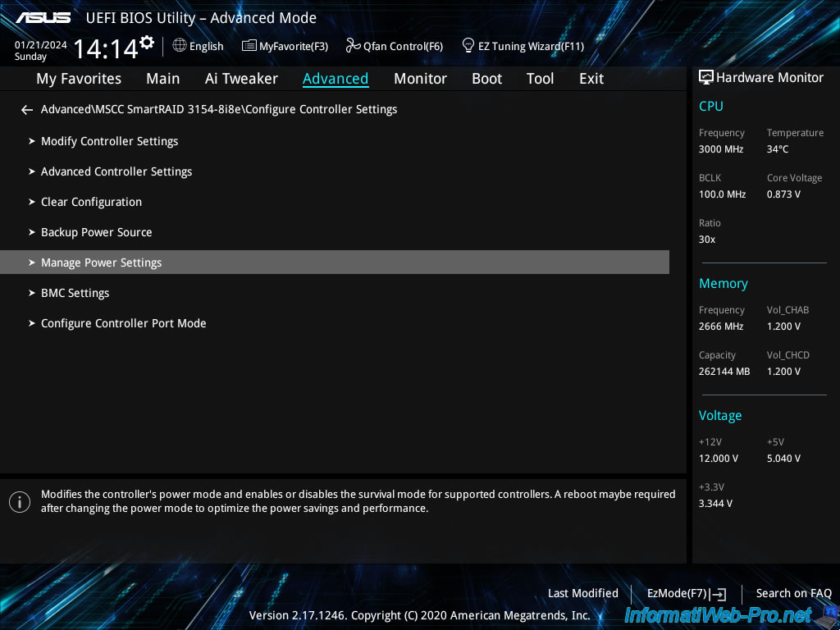Viewport: 840px width, 630px height.
Task: Switch to the Ai Tweaker tab
Action: click(x=241, y=79)
